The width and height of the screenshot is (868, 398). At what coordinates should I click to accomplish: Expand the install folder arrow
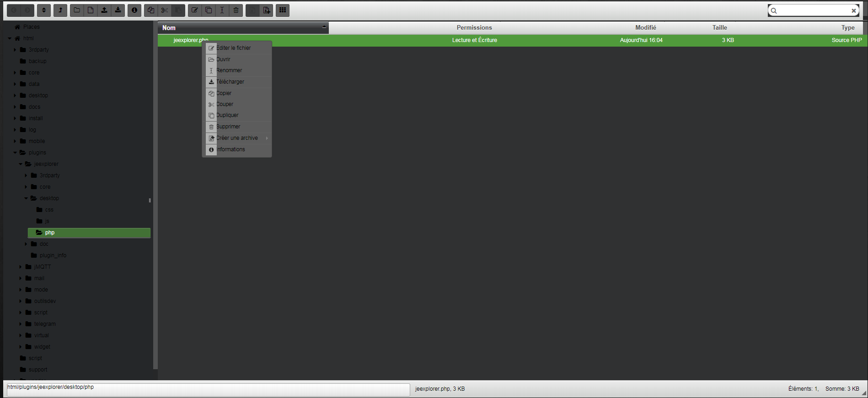coord(15,118)
